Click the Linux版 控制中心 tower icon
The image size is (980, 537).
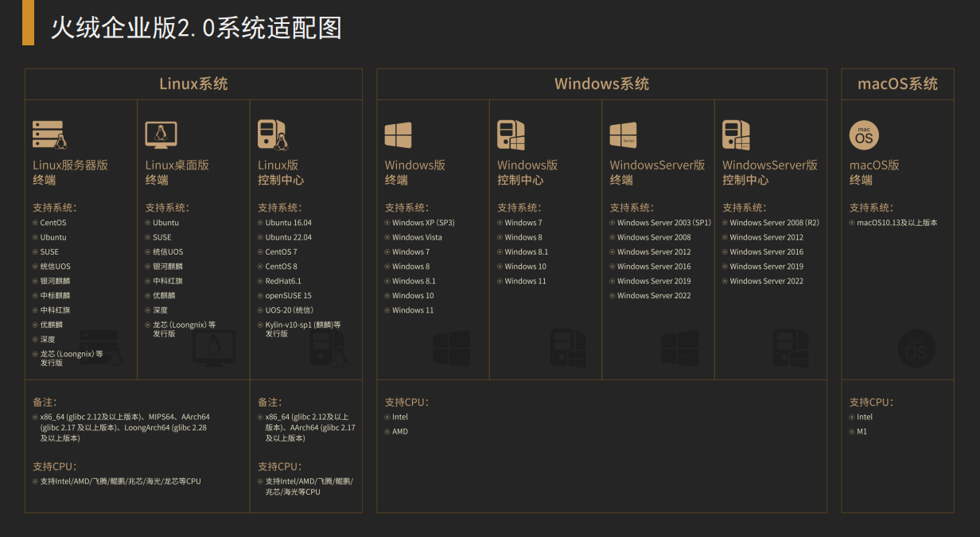(272, 134)
